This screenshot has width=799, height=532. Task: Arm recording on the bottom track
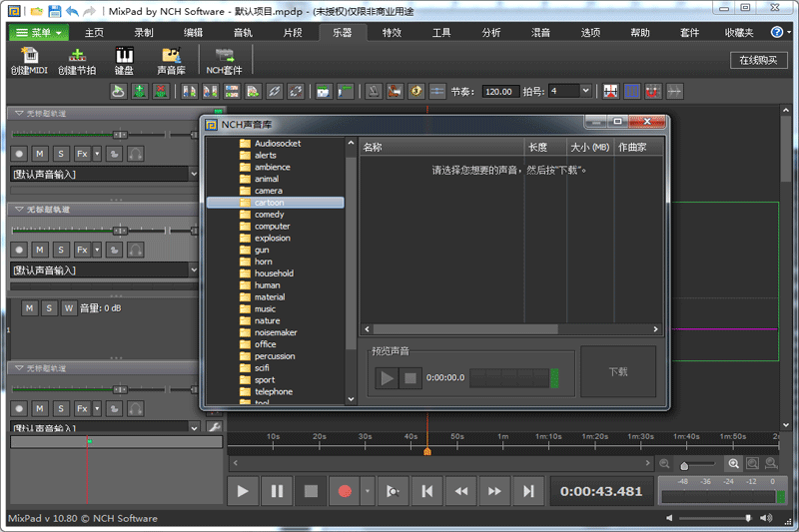(19, 409)
